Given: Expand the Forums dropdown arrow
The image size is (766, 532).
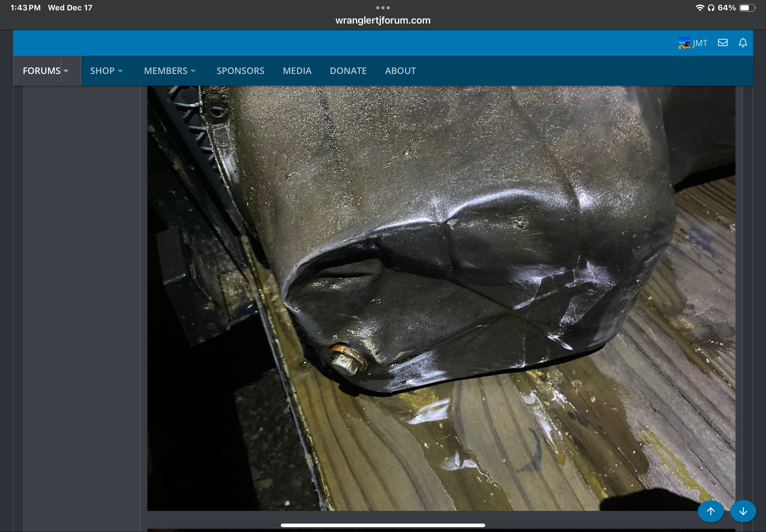Looking at the screenshot, I should pyautogui.click(x=66, y=71).
